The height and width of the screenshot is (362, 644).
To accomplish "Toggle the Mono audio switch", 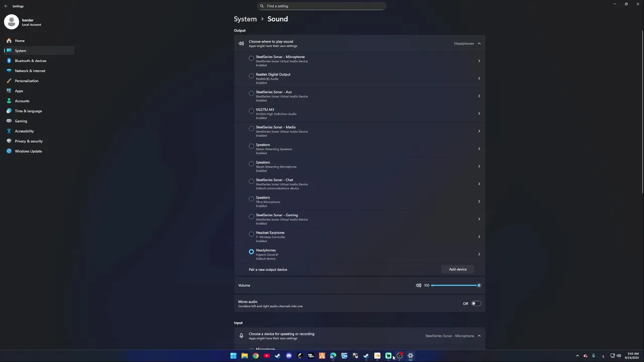I will [x=475, y=304].
